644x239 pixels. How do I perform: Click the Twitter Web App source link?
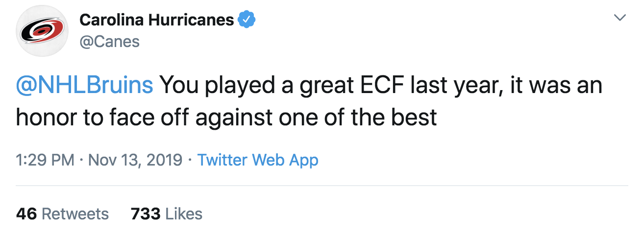[258, 160]
